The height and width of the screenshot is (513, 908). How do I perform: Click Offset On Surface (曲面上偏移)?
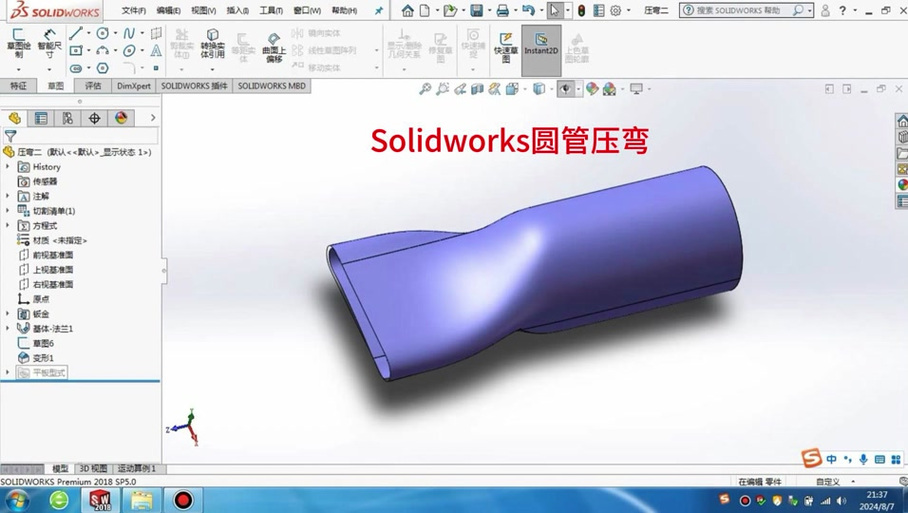click(273, 47)
